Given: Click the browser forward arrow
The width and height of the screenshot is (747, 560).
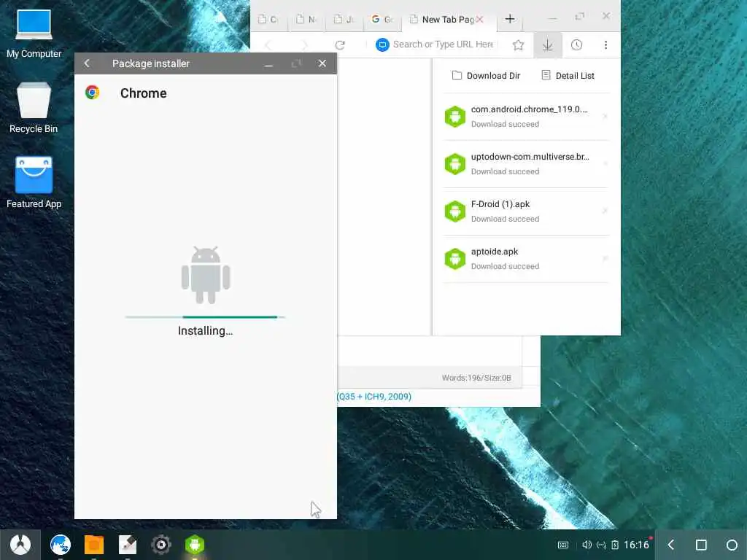Looking at the screenshot, I should pyautogui.click(x=304, y=44).
